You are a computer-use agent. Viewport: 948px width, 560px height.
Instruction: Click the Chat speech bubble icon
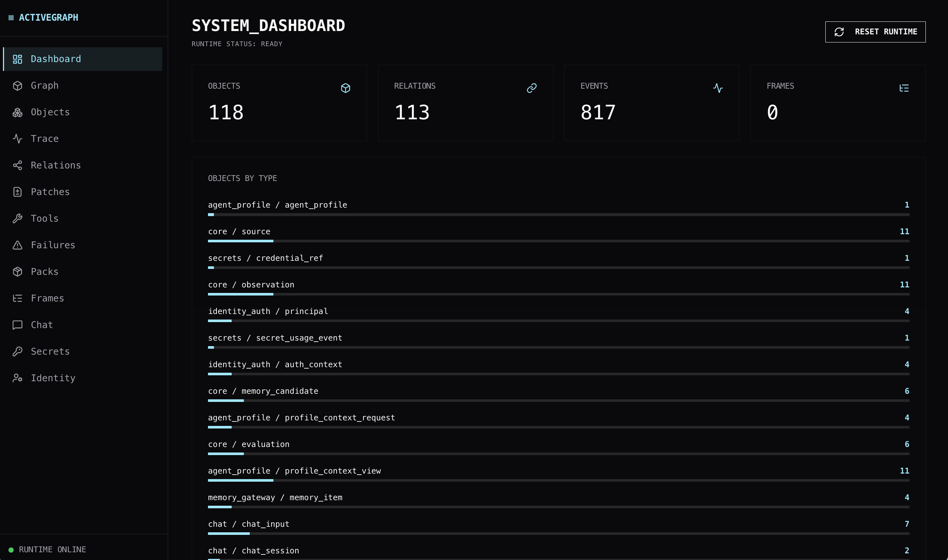point(17,325)
